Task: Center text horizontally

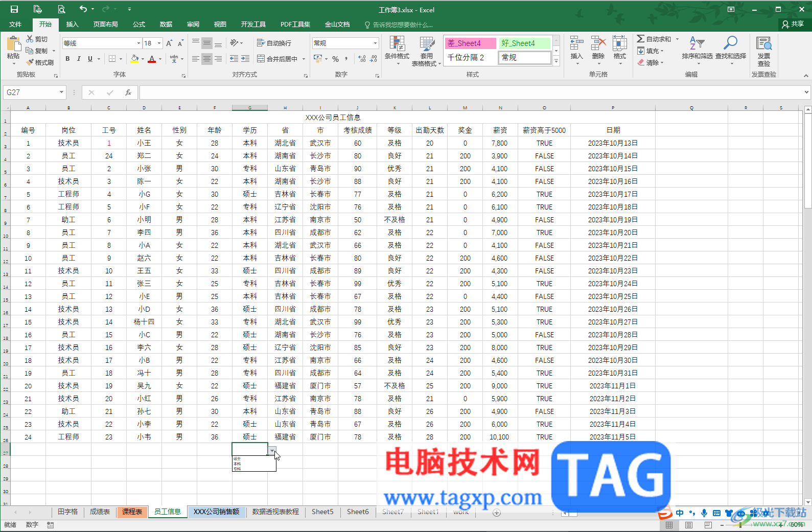Action: click(x=207, y=59)
